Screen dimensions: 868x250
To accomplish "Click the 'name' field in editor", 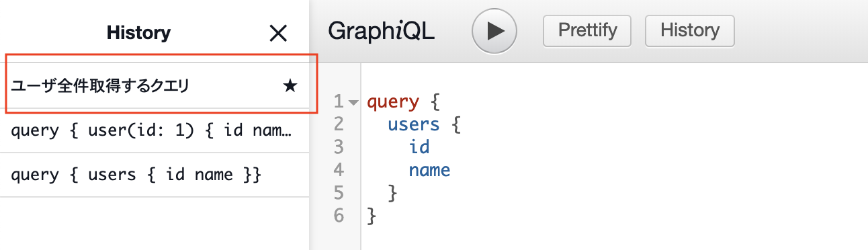I will pos(429,171).
